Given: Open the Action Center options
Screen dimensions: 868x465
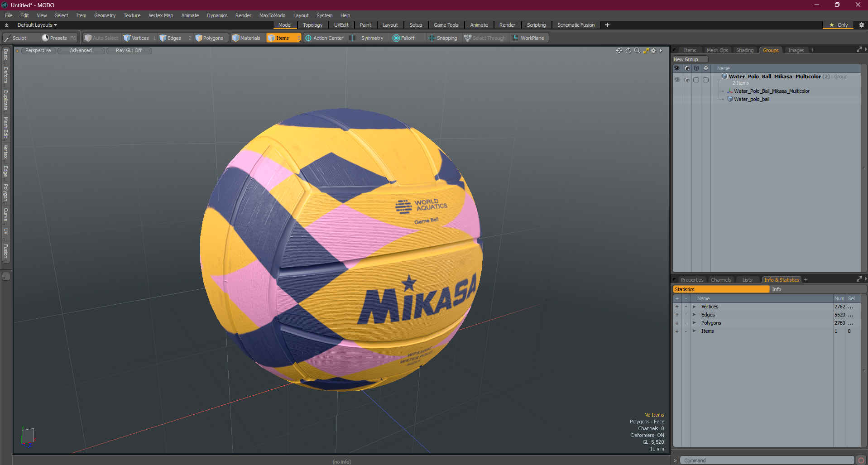Looking at the screenshot, I should point(325,38).
